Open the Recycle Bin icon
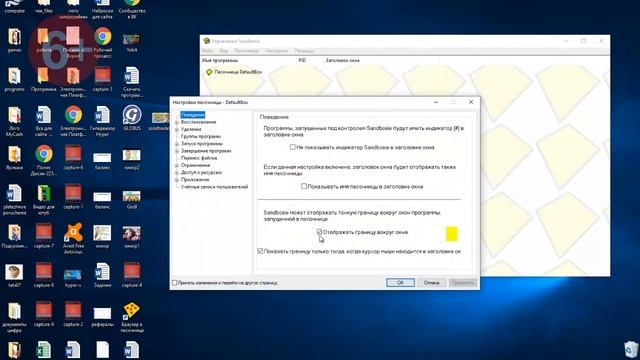Image resolution: width=640 pixels, height=360 pixels. (x=631, y=349)
